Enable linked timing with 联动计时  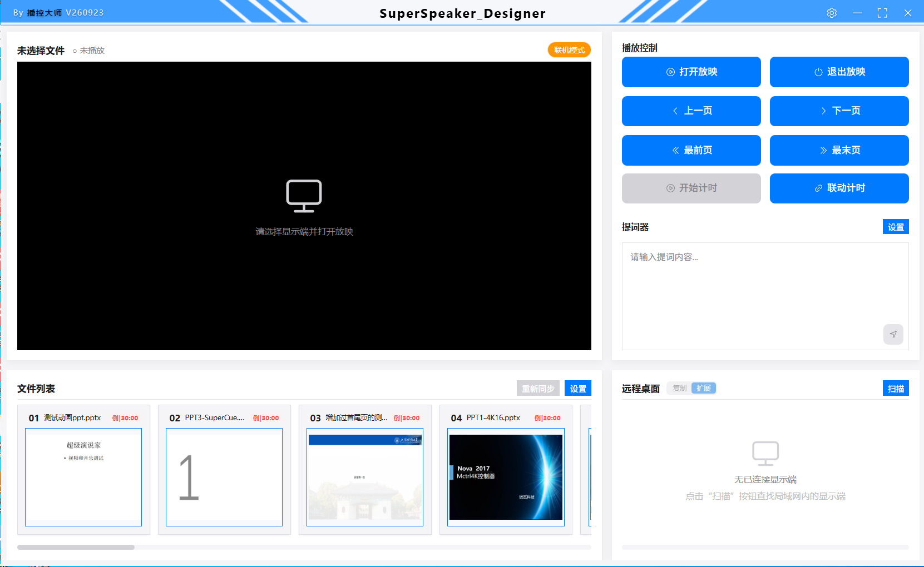pyautogui.click(x=839, y=188)
